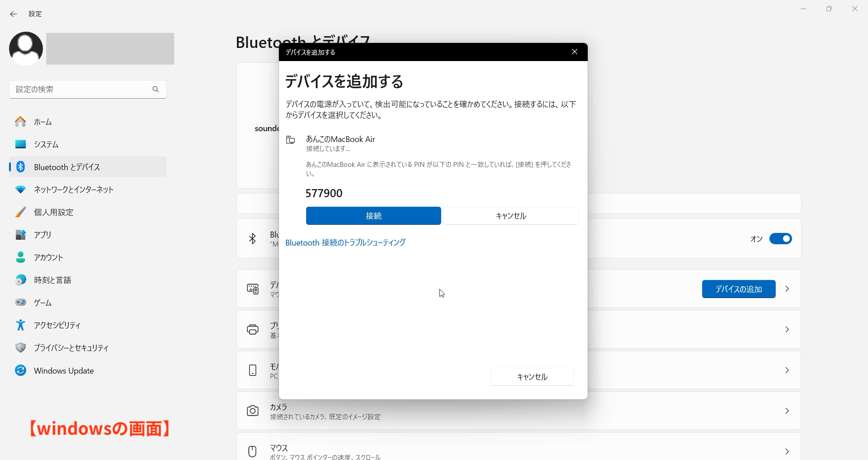Click the bottom キャンセル button in dialog
This screenshot has height=460, width=868.
pyautogui.click(x=532, y=377)
